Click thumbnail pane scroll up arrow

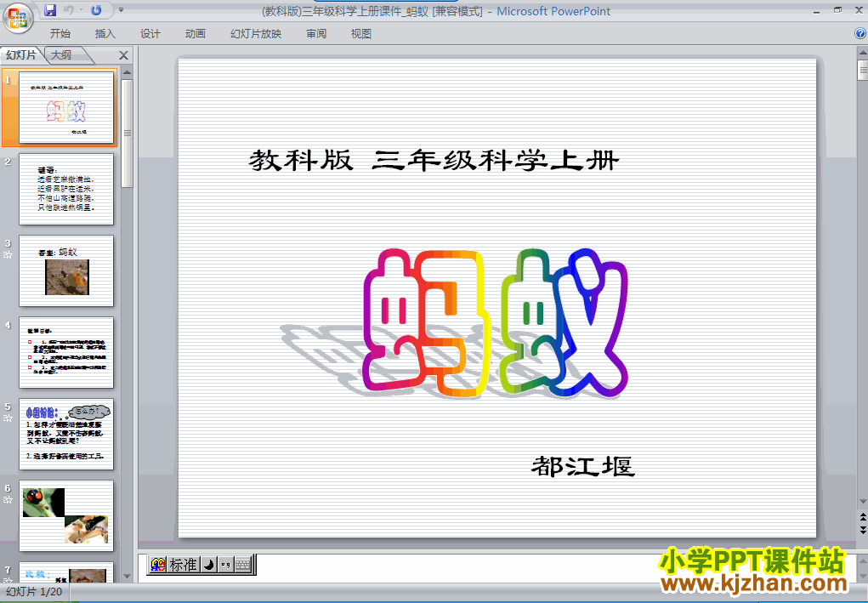[127, 72]
